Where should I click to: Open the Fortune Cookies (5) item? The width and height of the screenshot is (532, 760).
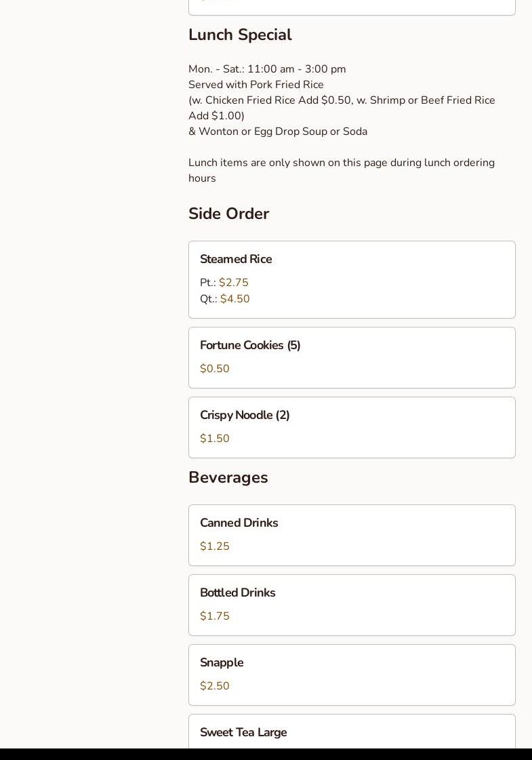(x=250, y=346)
